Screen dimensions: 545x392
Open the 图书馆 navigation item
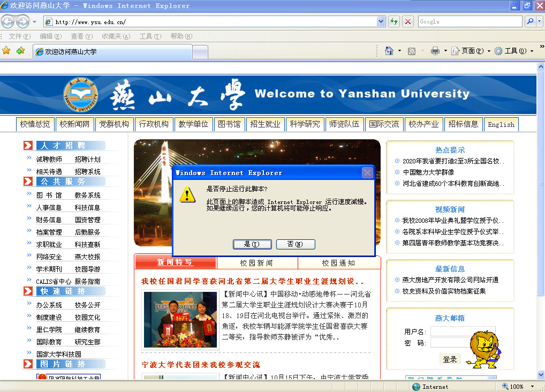229,124
